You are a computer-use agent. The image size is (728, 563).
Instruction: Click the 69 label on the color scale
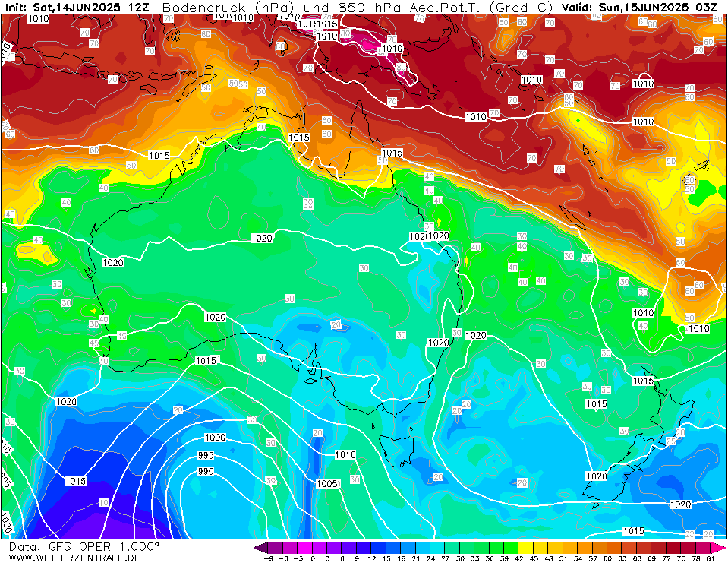[x=652, y=558]
